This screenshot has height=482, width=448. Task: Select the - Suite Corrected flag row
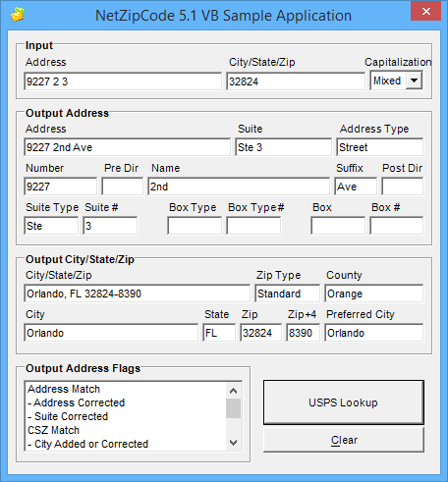coord(126,416)
